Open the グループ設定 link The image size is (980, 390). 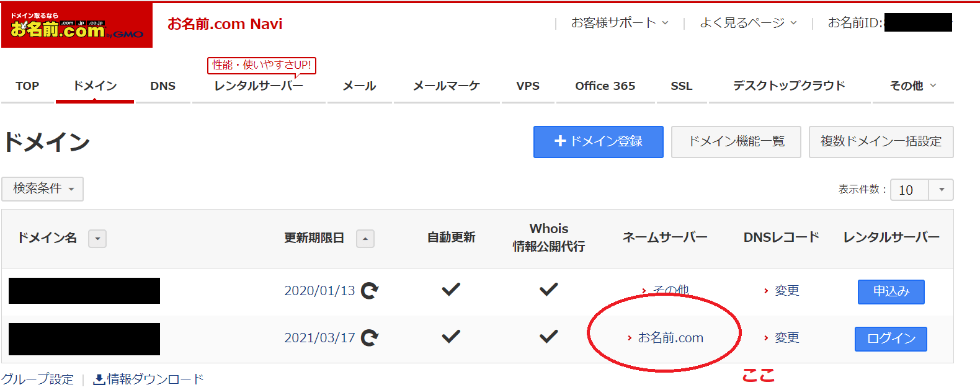tap(37, 379)
